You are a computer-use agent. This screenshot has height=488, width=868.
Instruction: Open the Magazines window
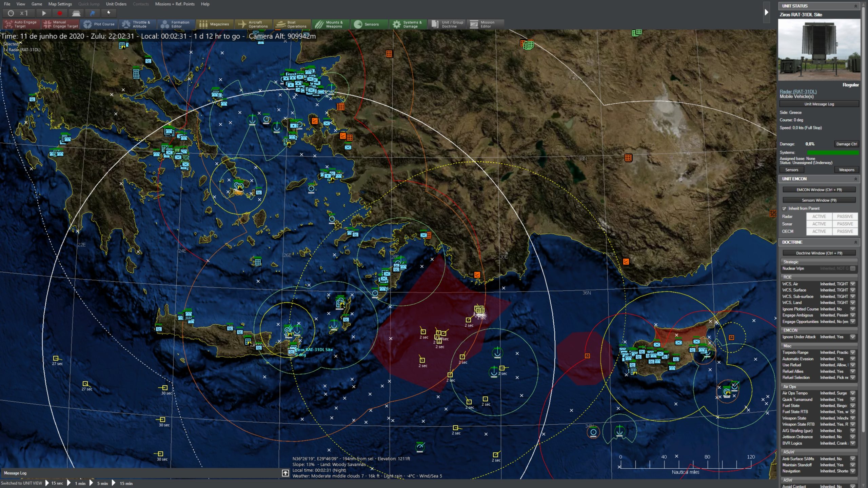pyautogui.click(x=215, y=24)
